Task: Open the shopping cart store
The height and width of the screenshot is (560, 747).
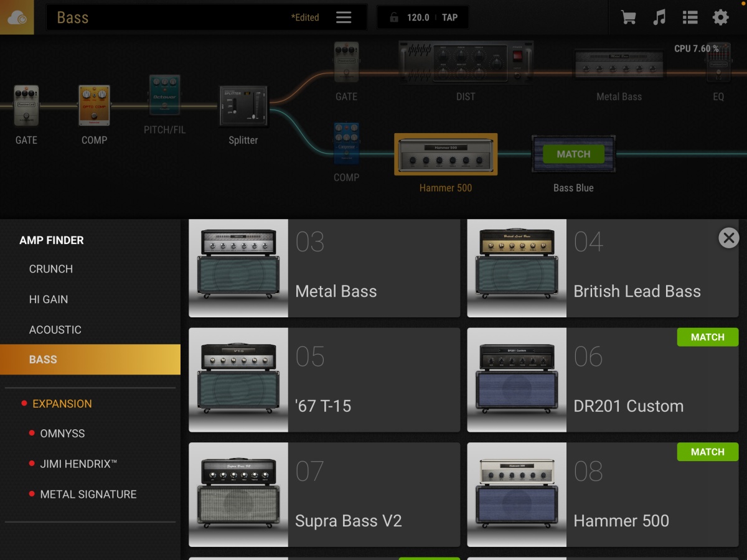Action: click(x=629, y=17)
